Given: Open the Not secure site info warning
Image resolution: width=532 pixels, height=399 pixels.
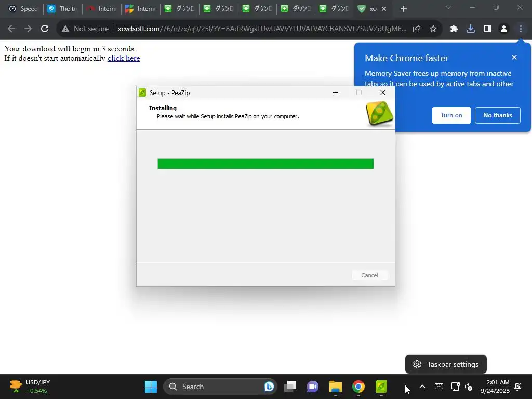Looking at the screenshot, I should tap(85, 29).
